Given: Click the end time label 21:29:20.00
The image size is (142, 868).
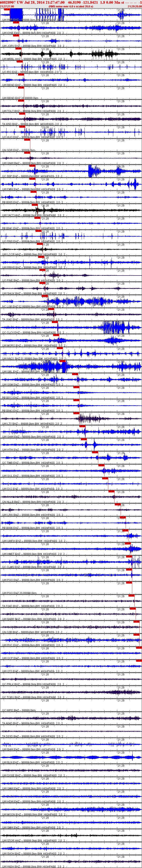Looking at the screenshot, I should 135,6.
